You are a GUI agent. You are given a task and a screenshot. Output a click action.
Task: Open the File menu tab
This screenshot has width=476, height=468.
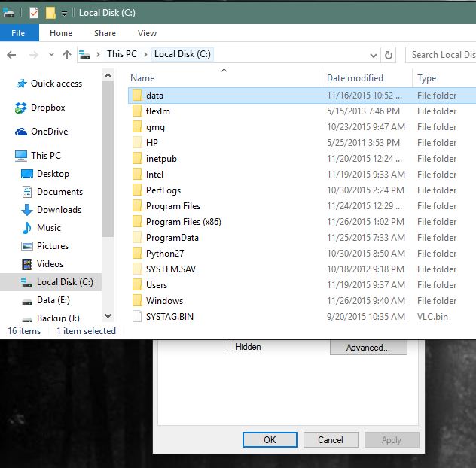18,33
